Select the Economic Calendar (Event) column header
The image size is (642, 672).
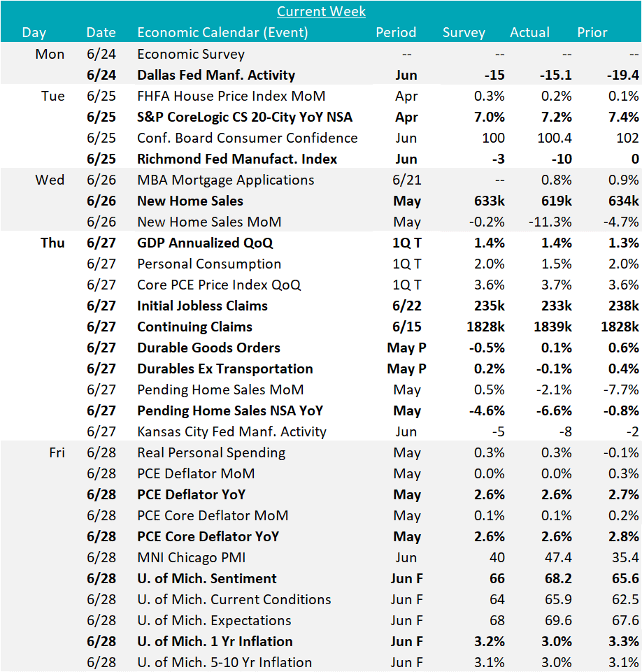click(x=222, y=32)
